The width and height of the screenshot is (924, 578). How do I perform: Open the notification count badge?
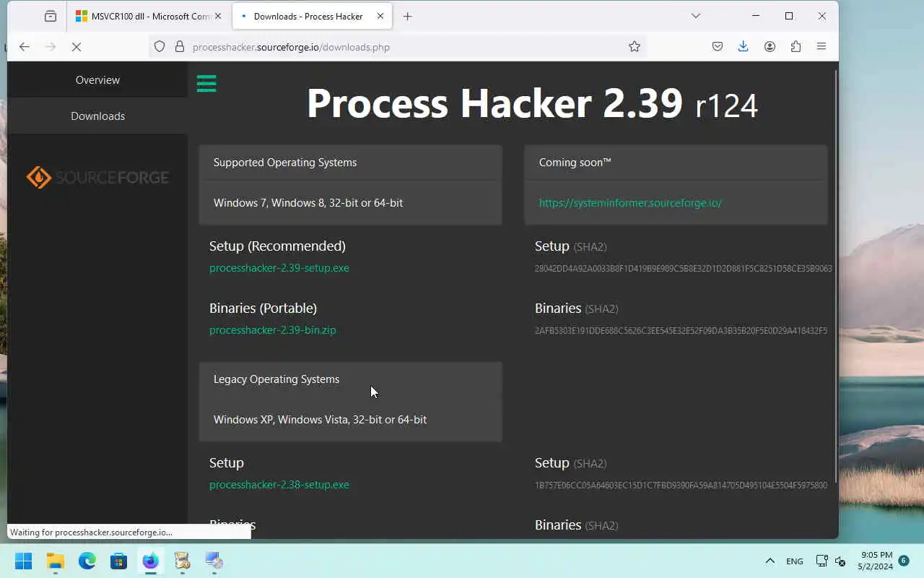pos(903,561)
